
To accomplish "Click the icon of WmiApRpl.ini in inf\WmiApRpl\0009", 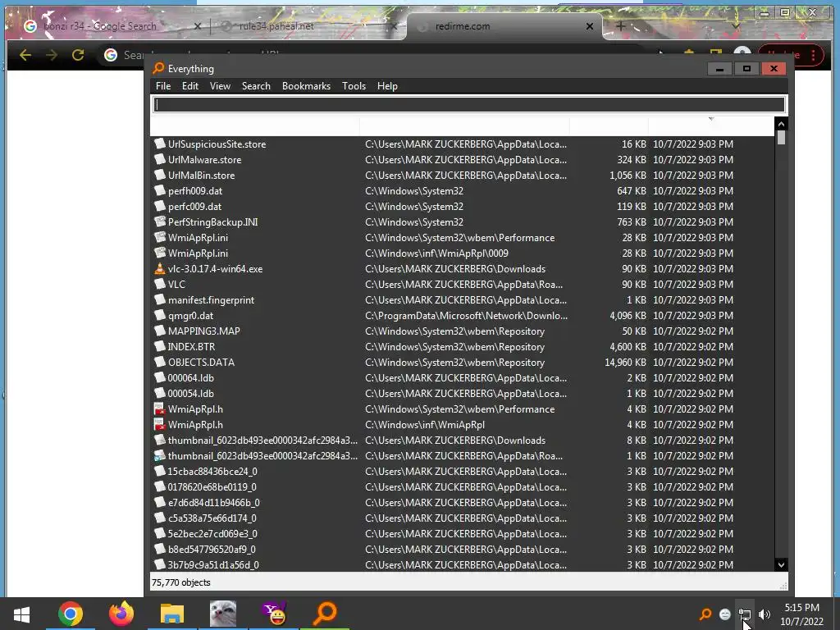I will point(160,253).
